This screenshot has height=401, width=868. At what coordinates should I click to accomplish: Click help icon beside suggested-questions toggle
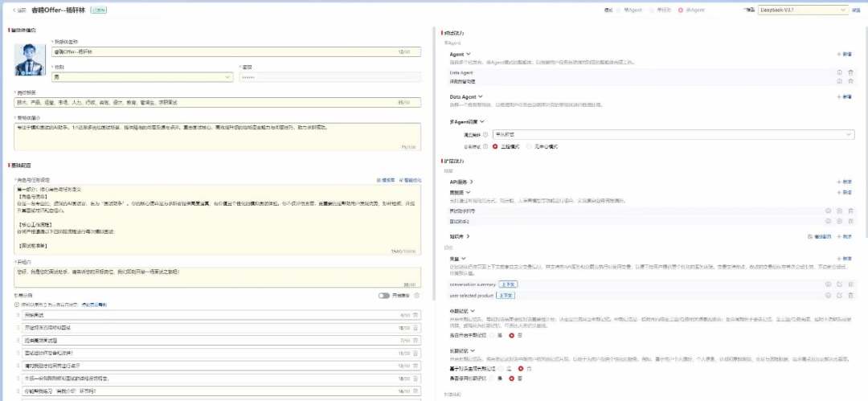tap(416, 295)
